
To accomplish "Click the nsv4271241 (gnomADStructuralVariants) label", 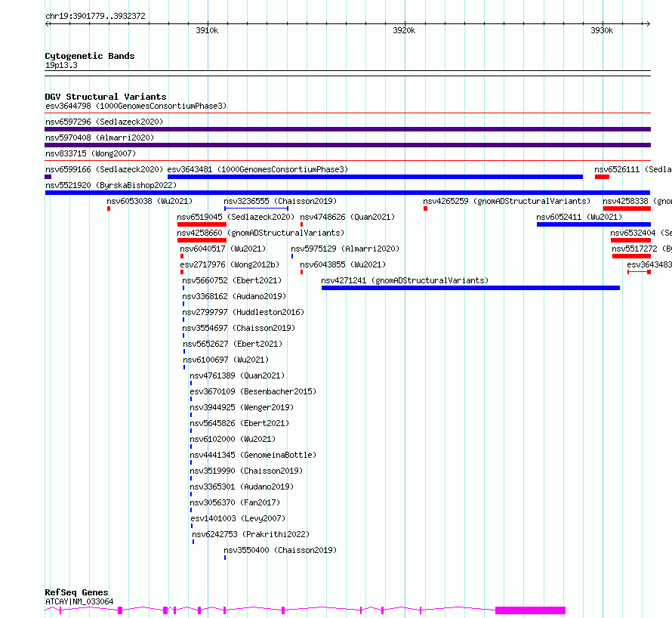I will [x=405, y=280].
